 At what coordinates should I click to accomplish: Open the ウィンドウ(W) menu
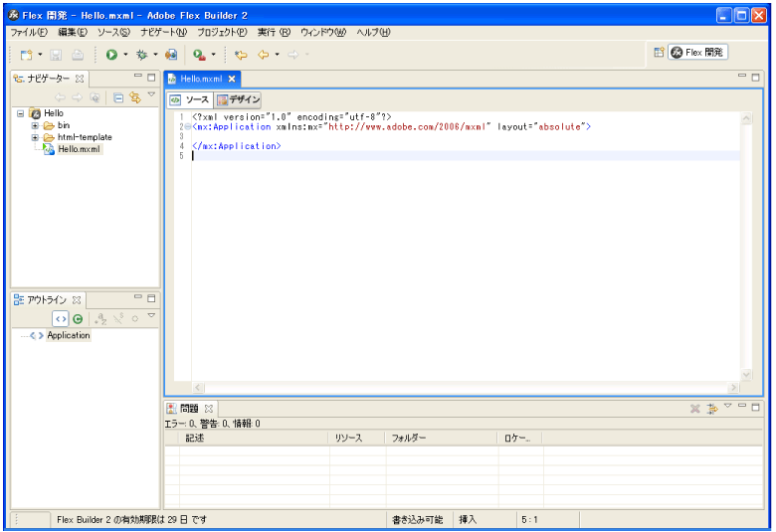click(323, 32)
